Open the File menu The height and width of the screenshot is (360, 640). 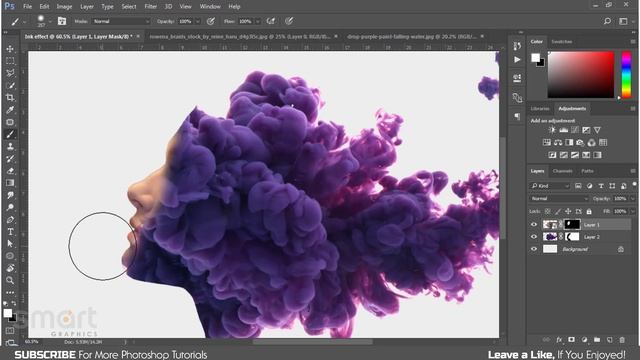[27, 7]
